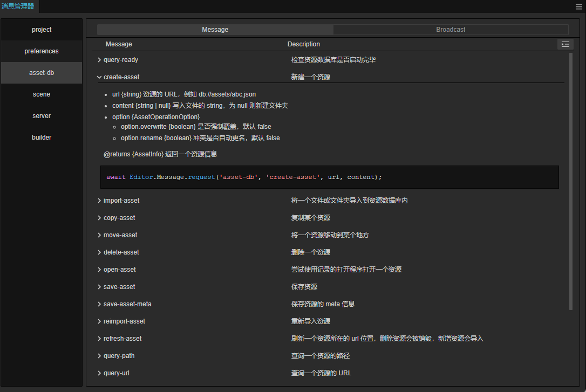Click the 刷新一个资源所在的 url 位置 description

coord(387,339)
